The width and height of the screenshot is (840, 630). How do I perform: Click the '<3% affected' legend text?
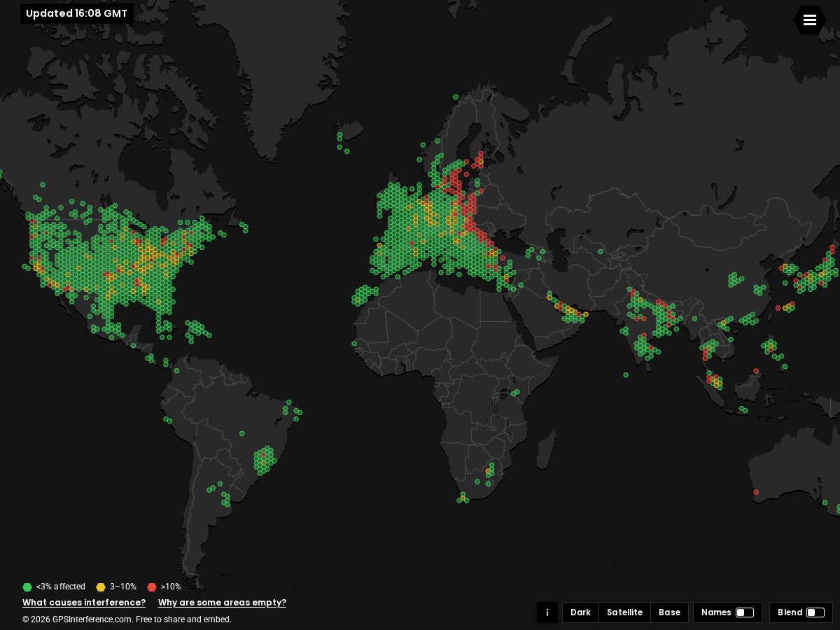[x=61, y=587]
